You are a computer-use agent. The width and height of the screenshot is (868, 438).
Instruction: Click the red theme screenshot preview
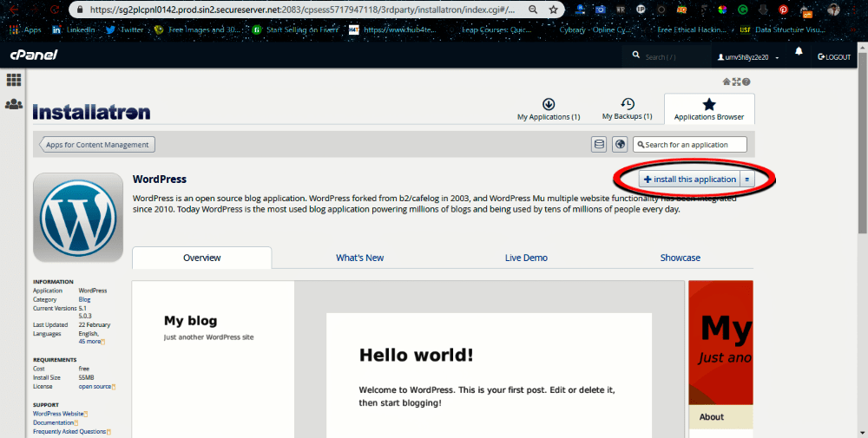(x=720, y=359)
